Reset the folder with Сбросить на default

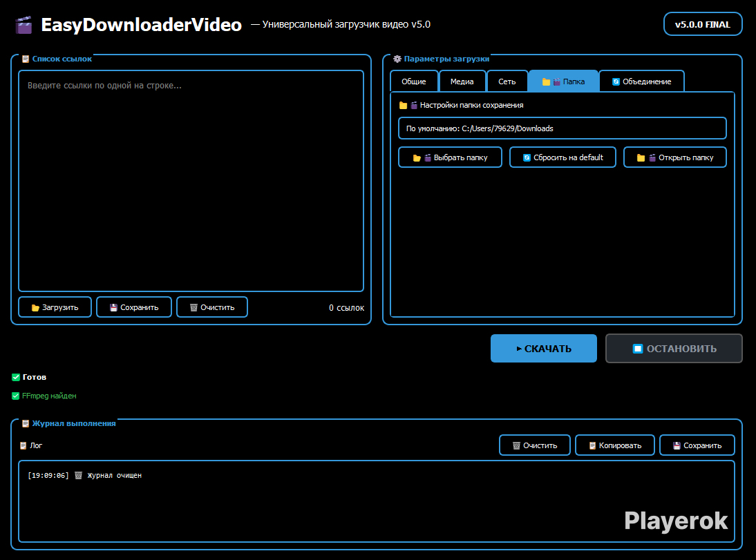pyautogui.click(x=563, y=157)
